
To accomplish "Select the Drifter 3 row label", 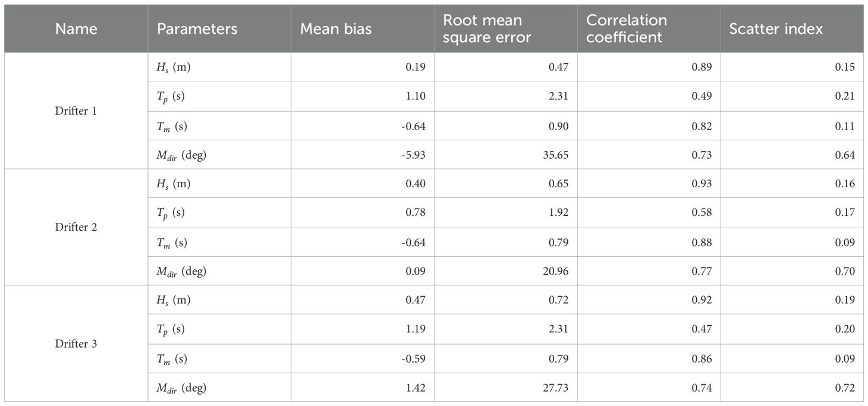I will [76, 344].
